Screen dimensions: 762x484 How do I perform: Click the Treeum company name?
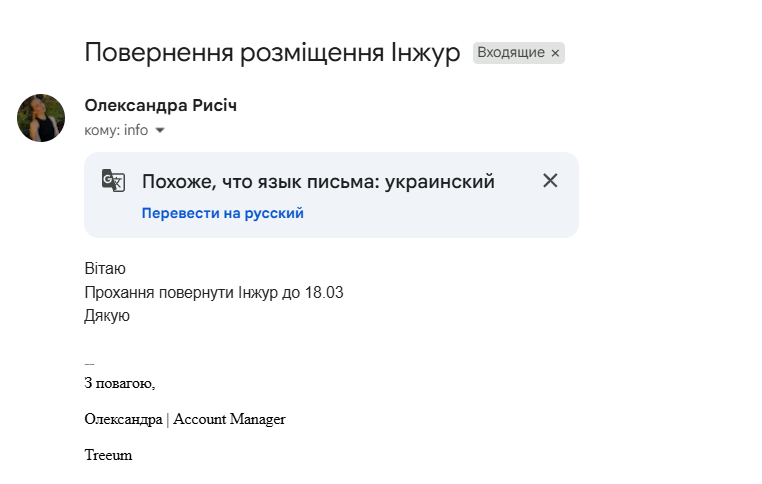[108, 455]
